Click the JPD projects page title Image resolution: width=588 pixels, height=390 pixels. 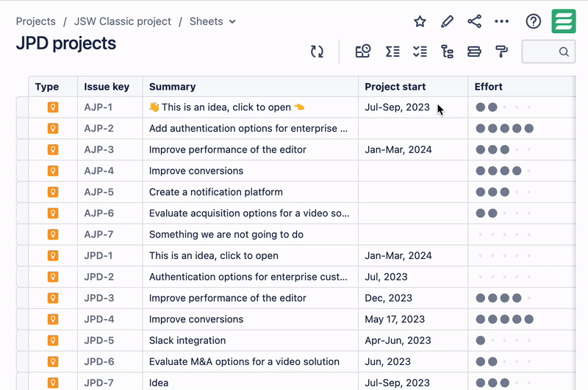pyautogui.click(x=66, y=43)
